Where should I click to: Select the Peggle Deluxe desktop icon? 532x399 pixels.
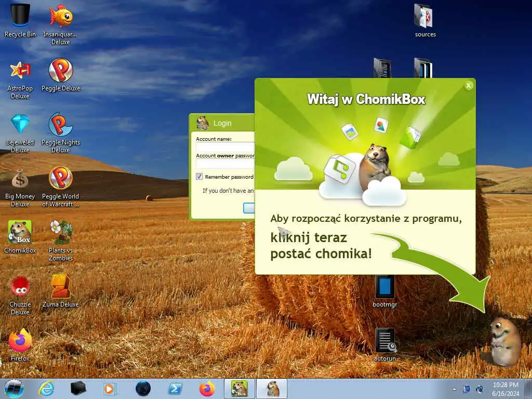pos(61,75)
